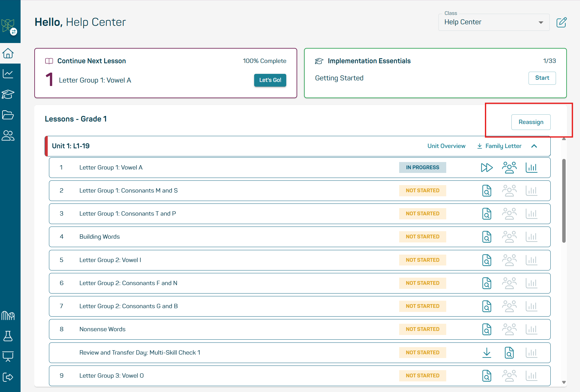Viewport: 580px width, 392px height.
Task: Click the IN PROGRESS status badge
Action: pos(423,168)
